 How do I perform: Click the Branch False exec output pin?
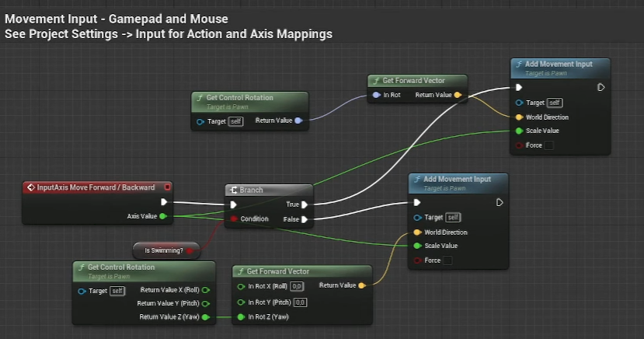tap(305, 219)
